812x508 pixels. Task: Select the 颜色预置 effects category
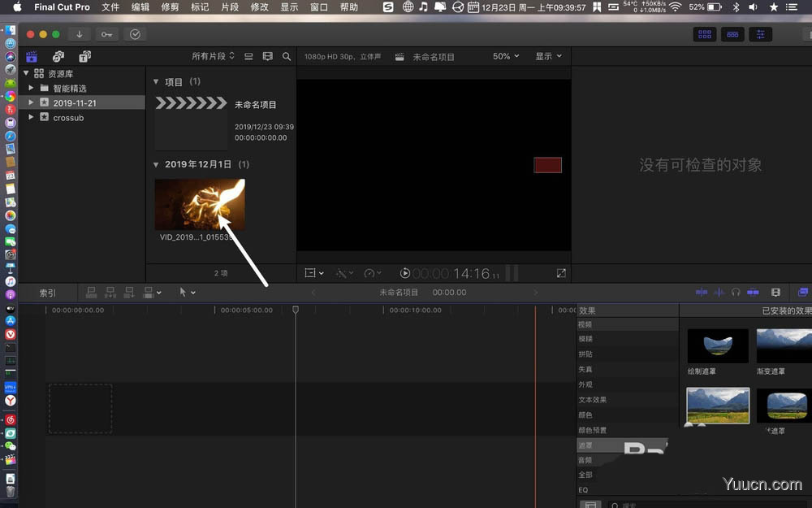pyautogui.click(x=627, y=430)
